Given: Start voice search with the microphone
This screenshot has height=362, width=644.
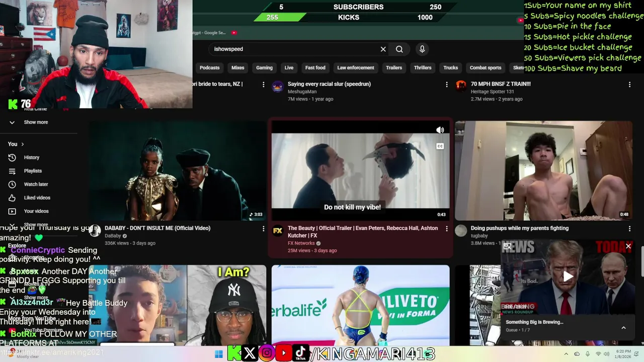Looking at the screenshot, I should [x=422, y=49].
